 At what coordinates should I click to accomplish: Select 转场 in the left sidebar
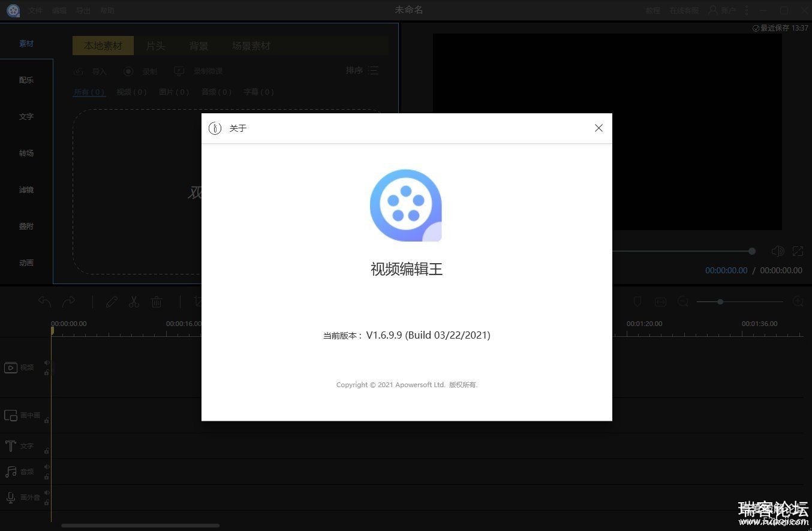click(x=26, y=153)
